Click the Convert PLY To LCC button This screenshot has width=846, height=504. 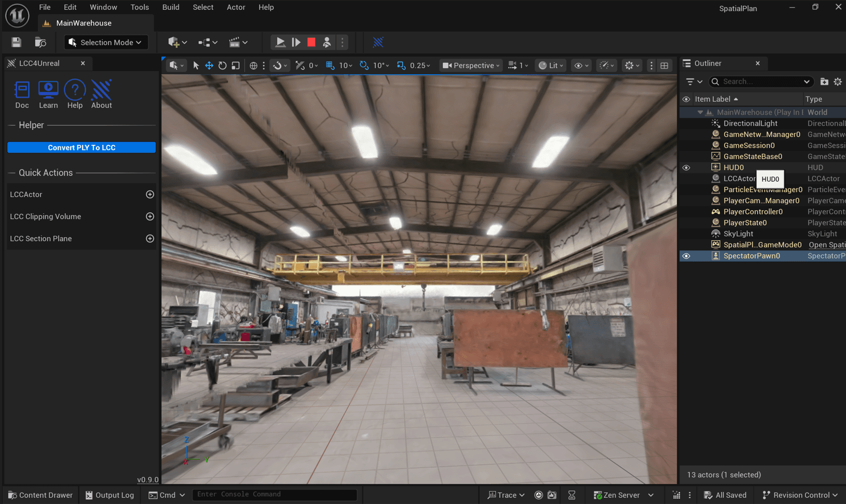[81, 147]
